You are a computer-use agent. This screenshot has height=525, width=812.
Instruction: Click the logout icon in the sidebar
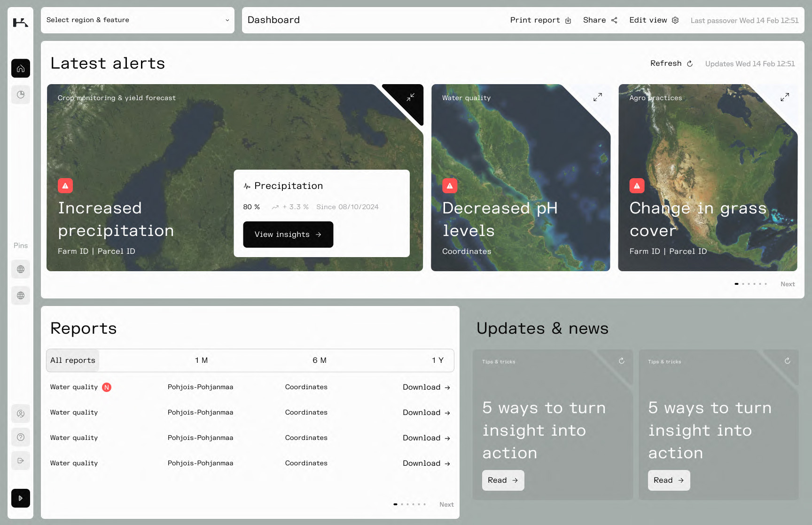pyautogui.click(x=21, y=461)
